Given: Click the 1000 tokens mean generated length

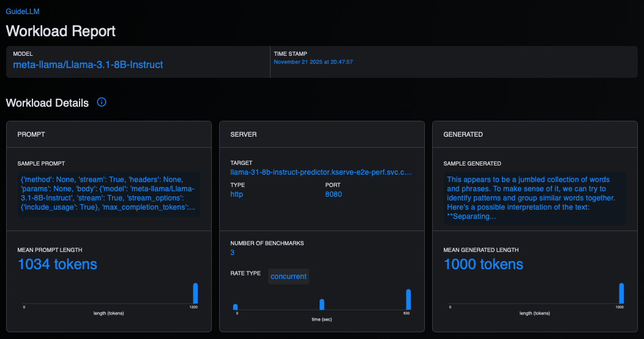Looking at the screenshot, I should (x=483, y=264).
